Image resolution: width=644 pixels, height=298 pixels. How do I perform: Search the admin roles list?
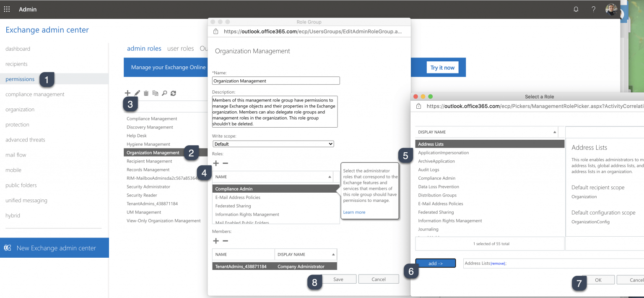(164, 93)
